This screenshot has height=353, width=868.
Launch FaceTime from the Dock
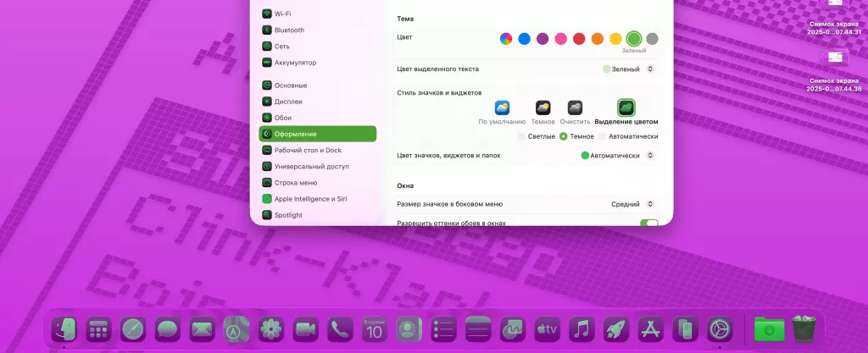coord(305,330)
